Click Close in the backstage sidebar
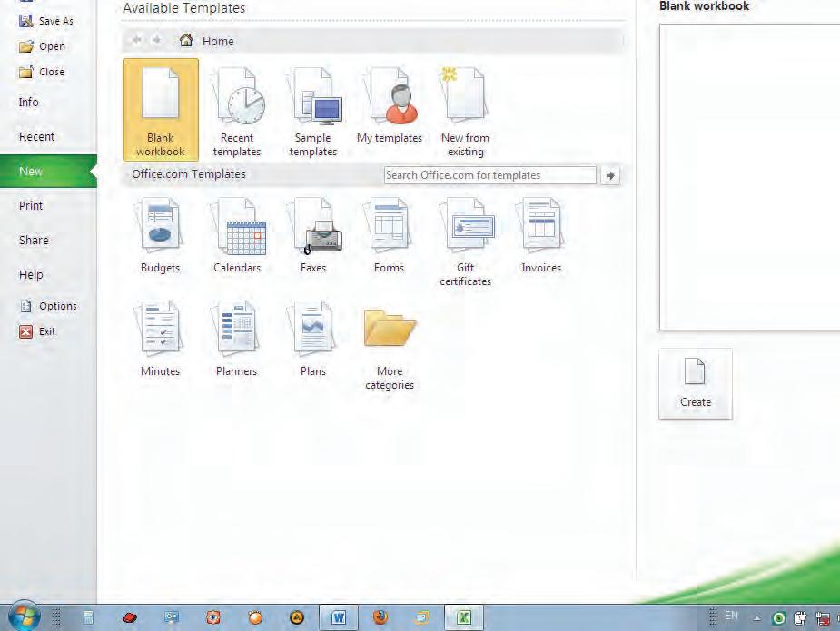 [41, 72]
